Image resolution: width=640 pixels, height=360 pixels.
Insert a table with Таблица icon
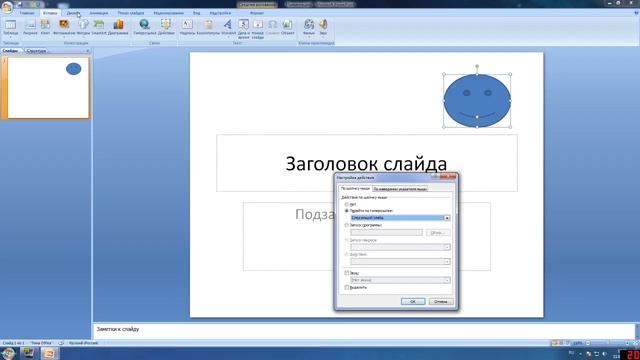coord(11,27)
